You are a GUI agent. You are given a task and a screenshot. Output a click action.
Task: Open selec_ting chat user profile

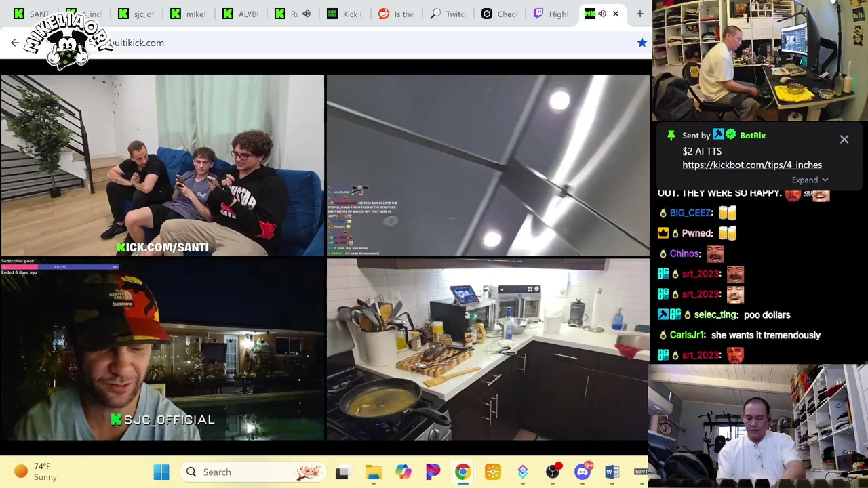click(x=715, y=315)
